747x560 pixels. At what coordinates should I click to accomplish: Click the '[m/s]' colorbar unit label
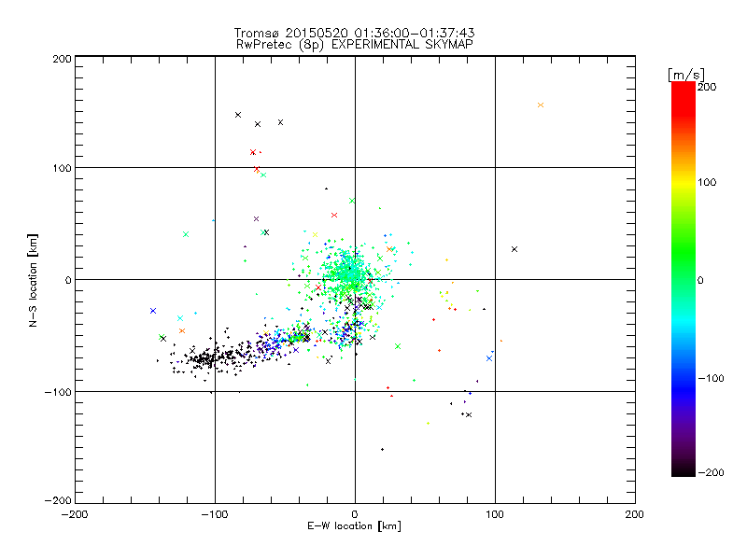point(686,75)
